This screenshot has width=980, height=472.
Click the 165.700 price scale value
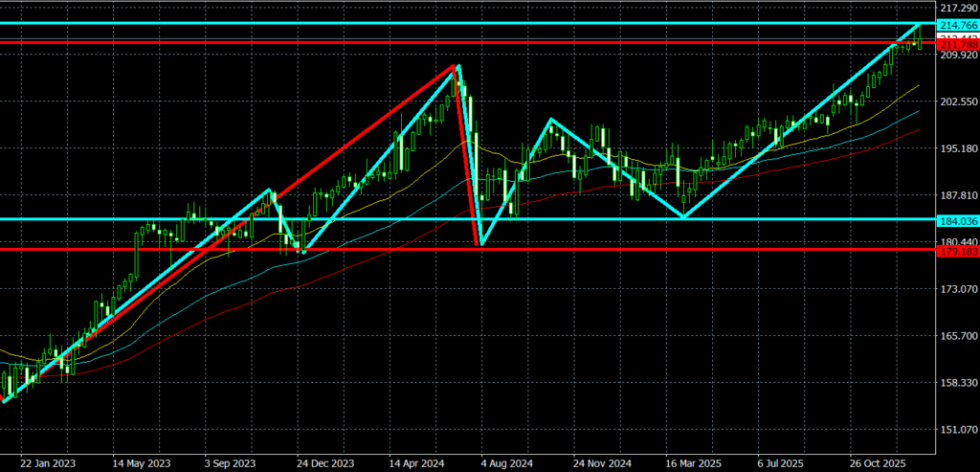958,336
